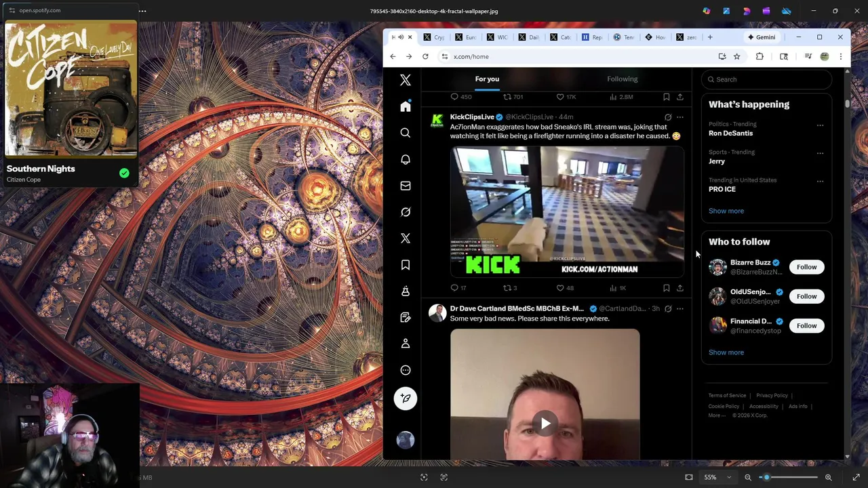Open Bookmarks in the X sidebar

coord(406,265)
